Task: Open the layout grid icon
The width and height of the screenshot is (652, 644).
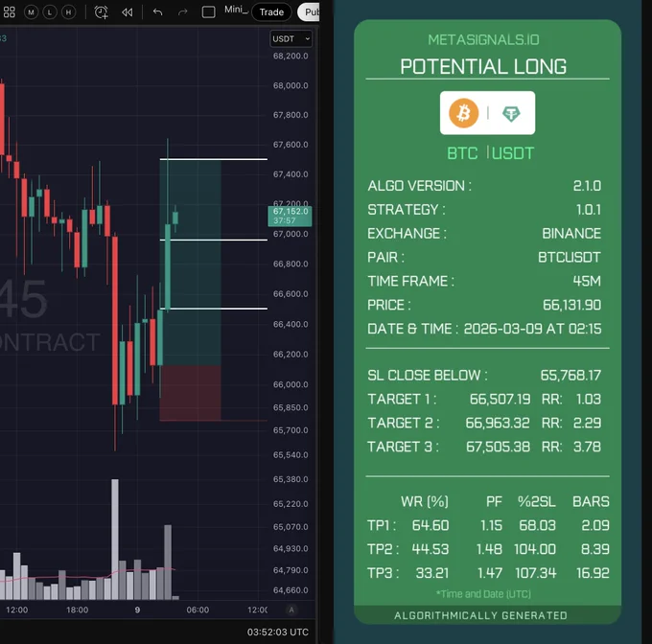Action: (10, 12)
